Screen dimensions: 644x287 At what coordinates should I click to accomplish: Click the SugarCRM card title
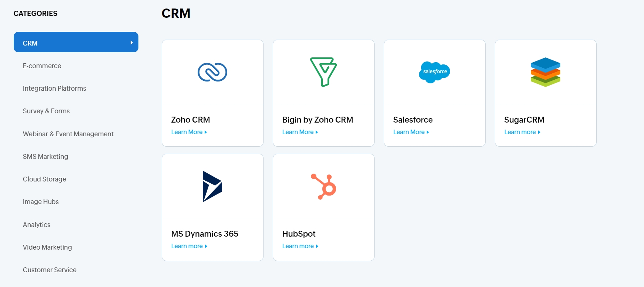pyautogui.click(x=524, y=120)
